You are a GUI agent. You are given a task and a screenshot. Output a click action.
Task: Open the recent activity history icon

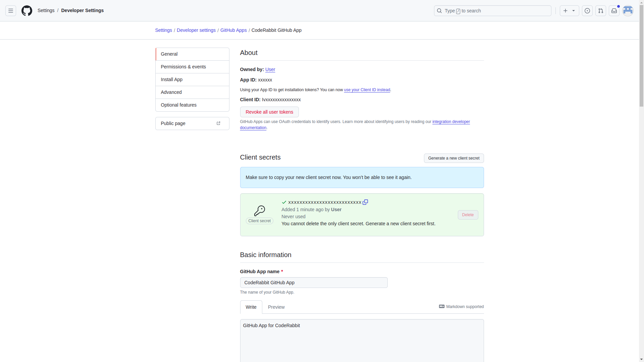(588, 10)
